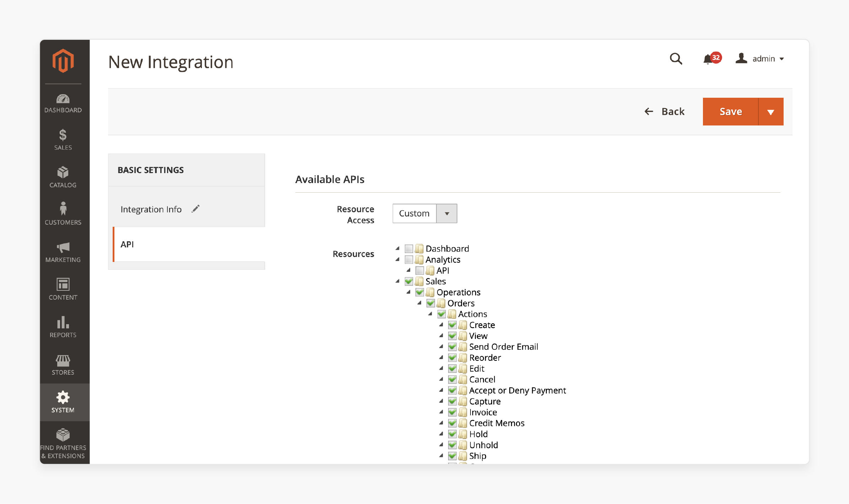The height and width of the screenshot is (504, 849).
Task: Click the search magnifier icon
Action: click(676, 59)
